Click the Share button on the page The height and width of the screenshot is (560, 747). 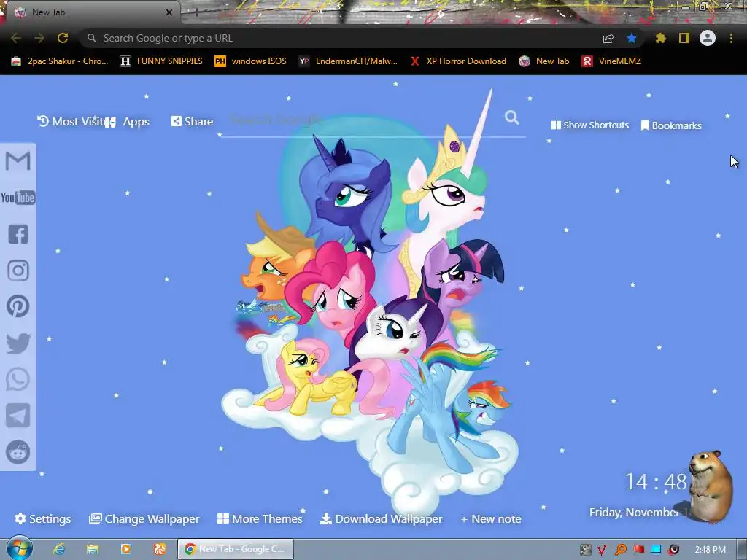tap(192, 122)
